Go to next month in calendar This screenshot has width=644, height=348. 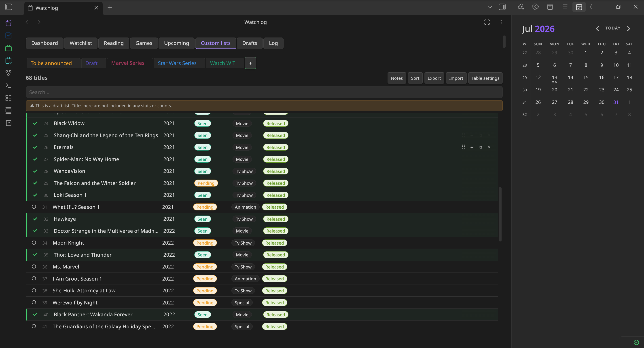(x=629, y=29)
